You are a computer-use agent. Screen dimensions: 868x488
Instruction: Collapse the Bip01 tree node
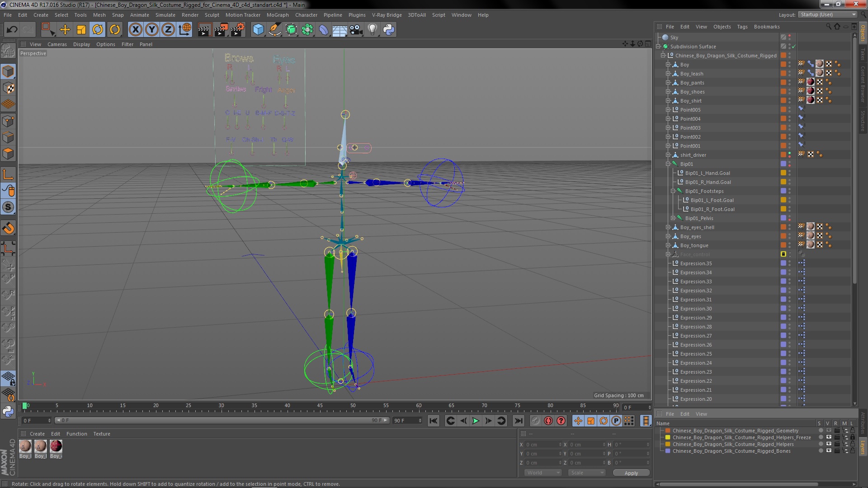[x=668, y=164]
